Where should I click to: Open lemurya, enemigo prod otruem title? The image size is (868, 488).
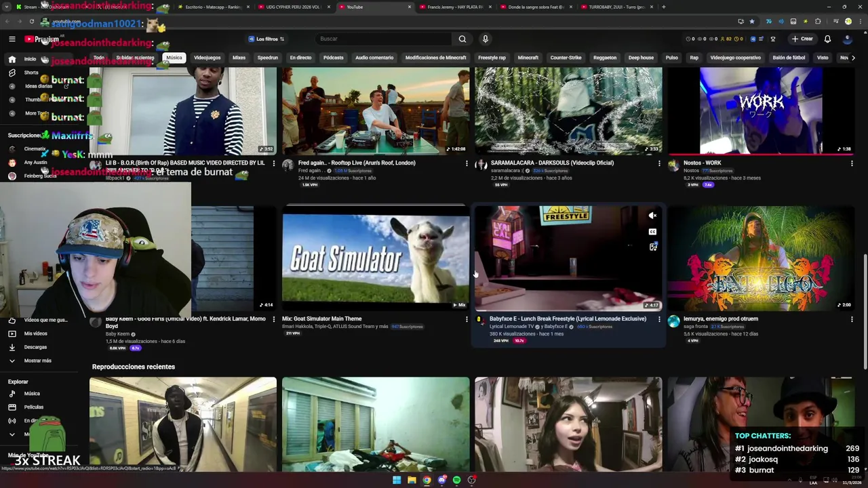[x=721, y=319]
